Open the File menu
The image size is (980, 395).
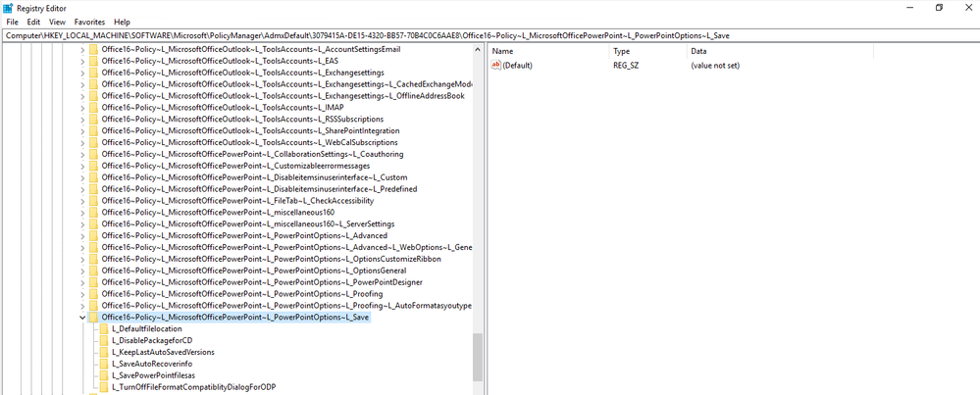(x=13, y=22)
